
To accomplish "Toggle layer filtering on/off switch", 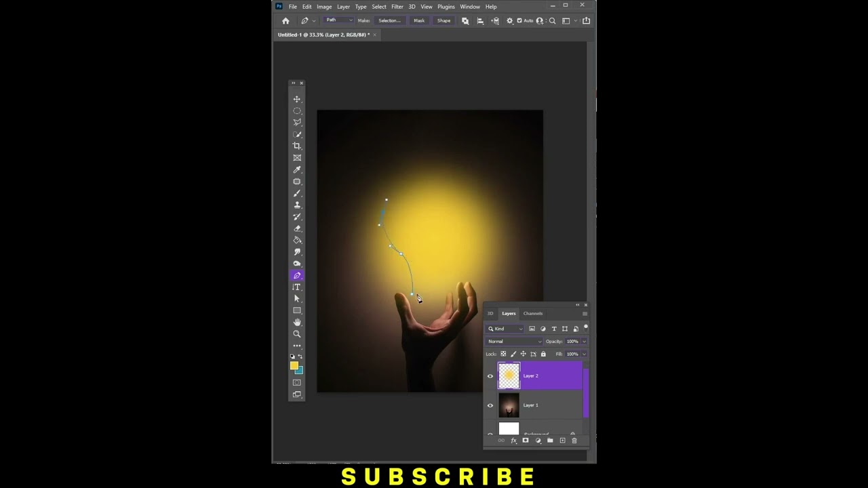I will 586,329.
